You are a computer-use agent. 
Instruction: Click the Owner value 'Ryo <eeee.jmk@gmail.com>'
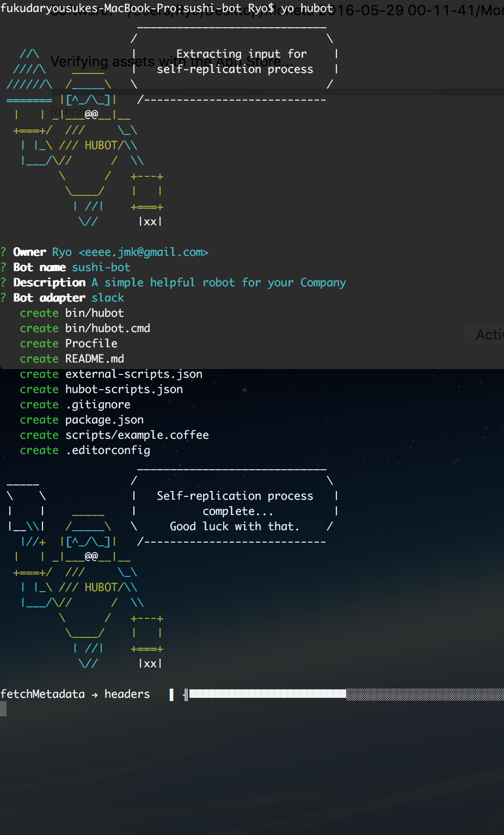(130, 252)
